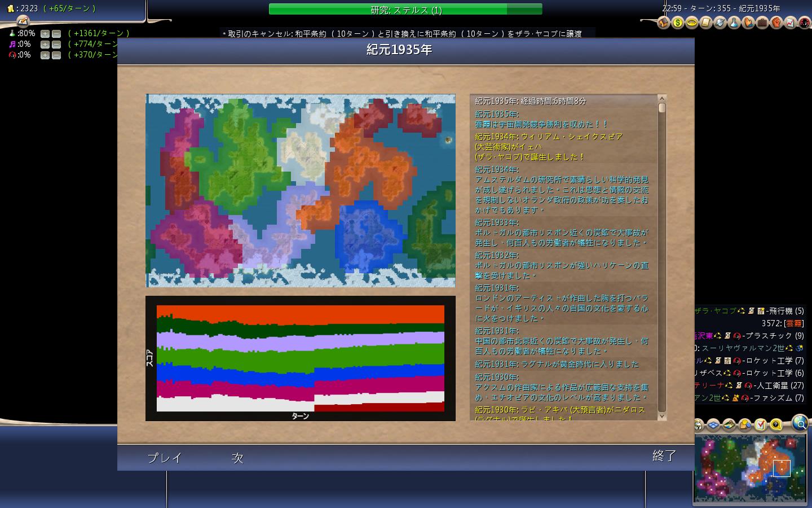812x508 pixels.
Task: Toggle the resource display icon
Action: click(745, 424)
